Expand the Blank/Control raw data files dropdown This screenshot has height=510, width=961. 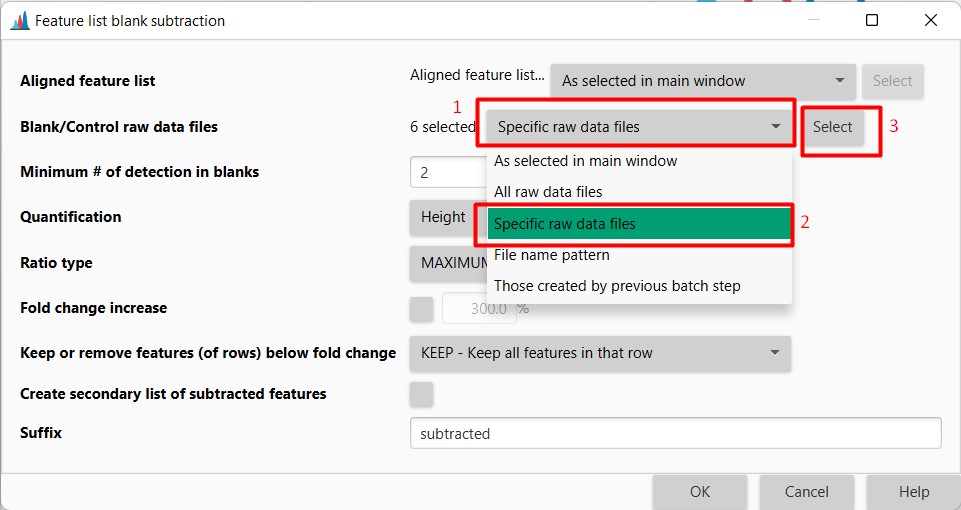pyautogui.click(x=640, y=127)
